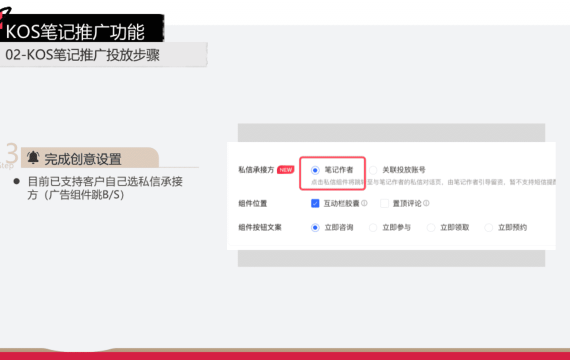Click the info icon beside 互动栏胶囊
The image size is (570, 360).
[364, 203]
